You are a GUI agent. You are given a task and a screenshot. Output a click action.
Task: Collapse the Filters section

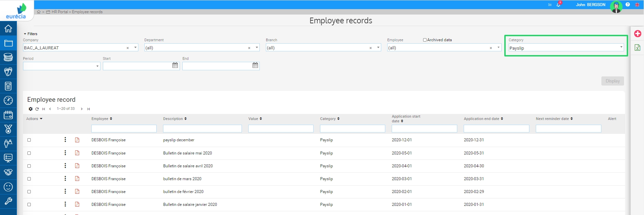point(30,34)
